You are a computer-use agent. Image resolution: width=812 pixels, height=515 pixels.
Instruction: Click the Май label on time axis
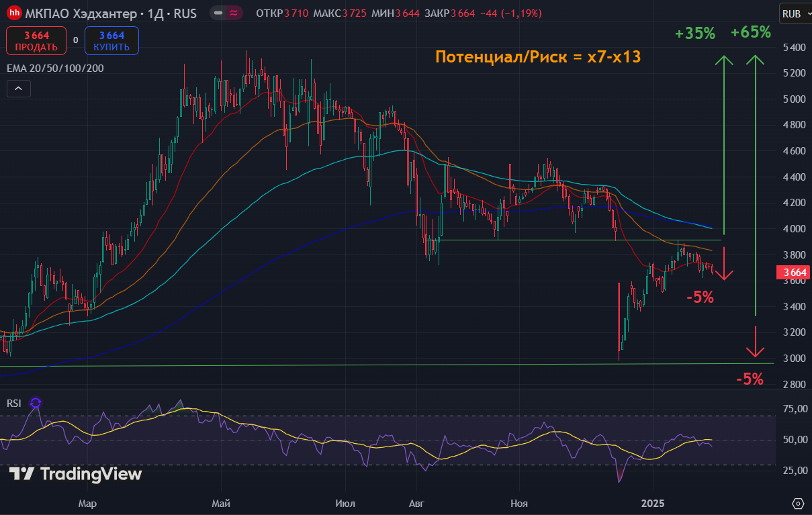pyautogui.click(x=221, y=504)
